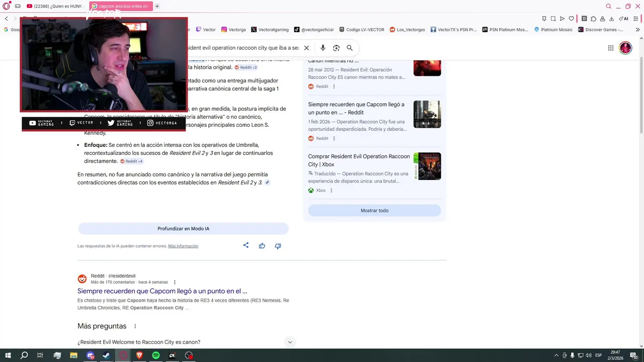
Task: Open Steam from the taskbar
Action: click(x=106, y=355)
